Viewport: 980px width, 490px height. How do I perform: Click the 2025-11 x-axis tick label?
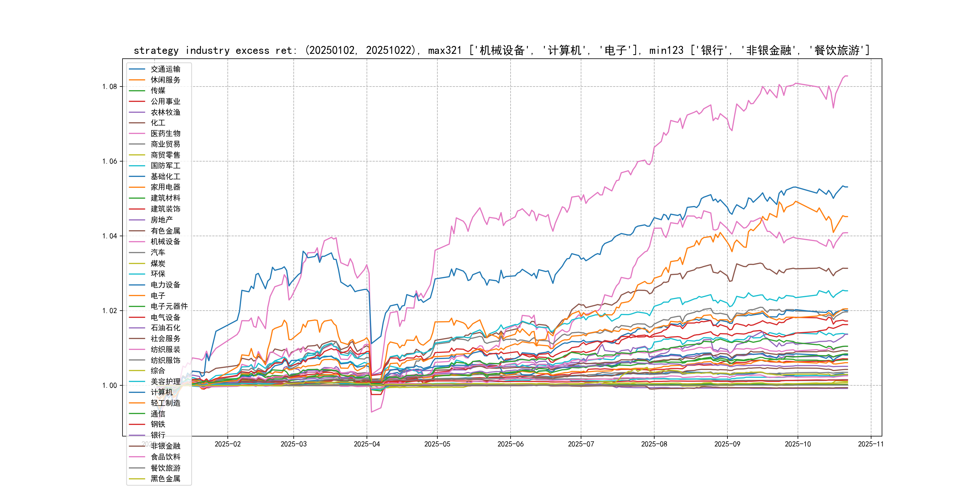[x=871, y=444]
